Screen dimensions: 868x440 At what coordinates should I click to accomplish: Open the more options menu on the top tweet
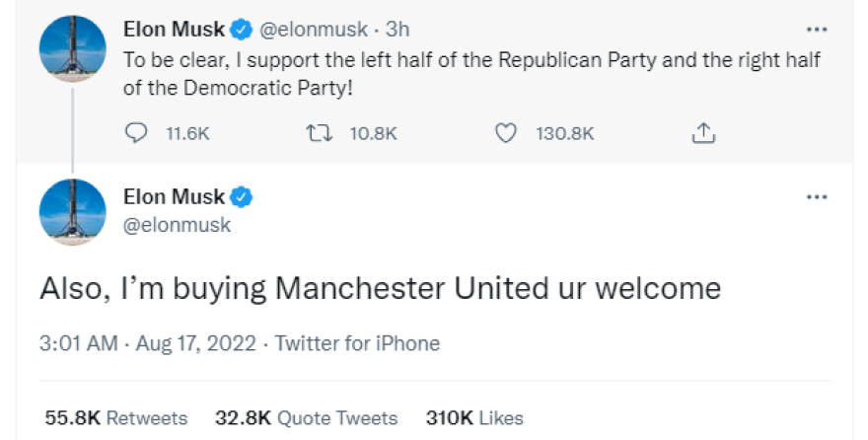pos(817,30)
